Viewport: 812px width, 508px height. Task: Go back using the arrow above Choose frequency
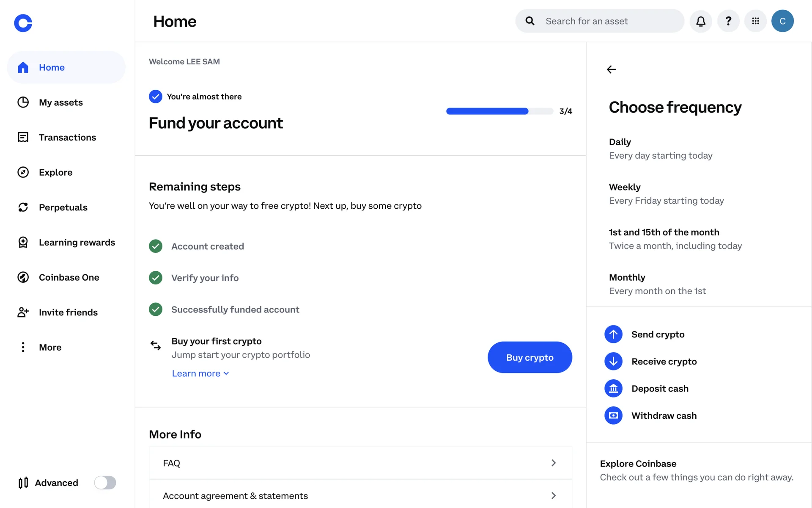pos(611,69)
